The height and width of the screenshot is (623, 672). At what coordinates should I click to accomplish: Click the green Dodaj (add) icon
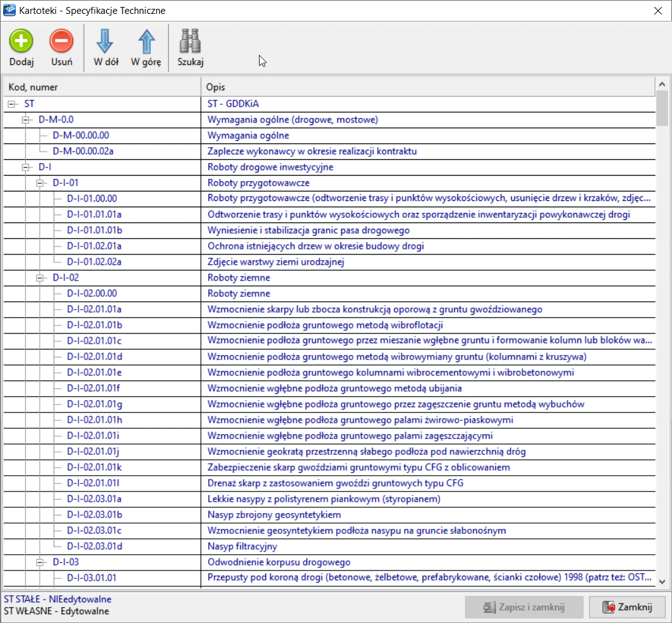(x=21, y=41)
